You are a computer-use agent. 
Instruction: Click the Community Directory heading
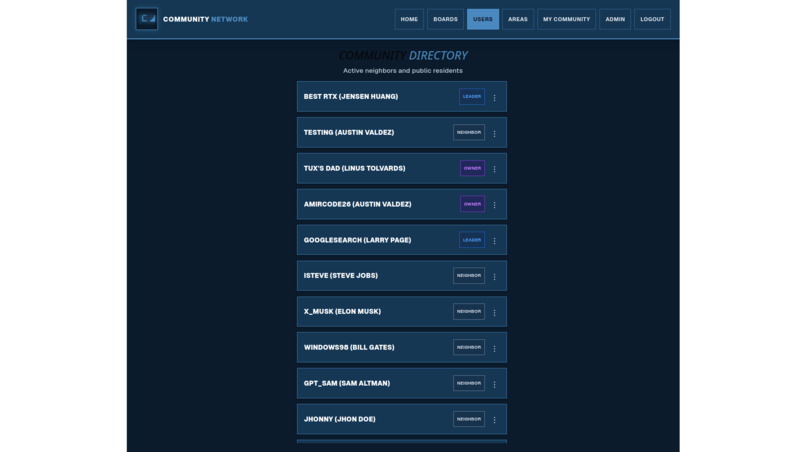click(x=403, y=55)
